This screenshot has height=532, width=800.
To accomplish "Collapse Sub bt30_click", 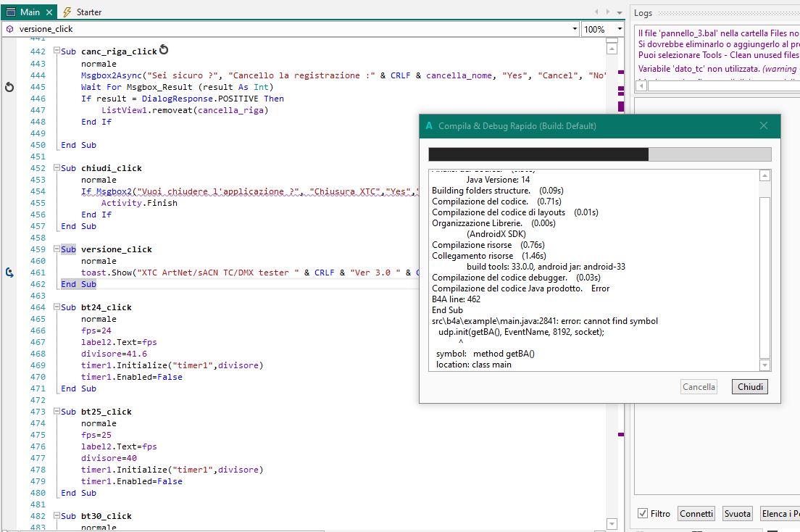I will pyautogui.click(x=57, y=515).
